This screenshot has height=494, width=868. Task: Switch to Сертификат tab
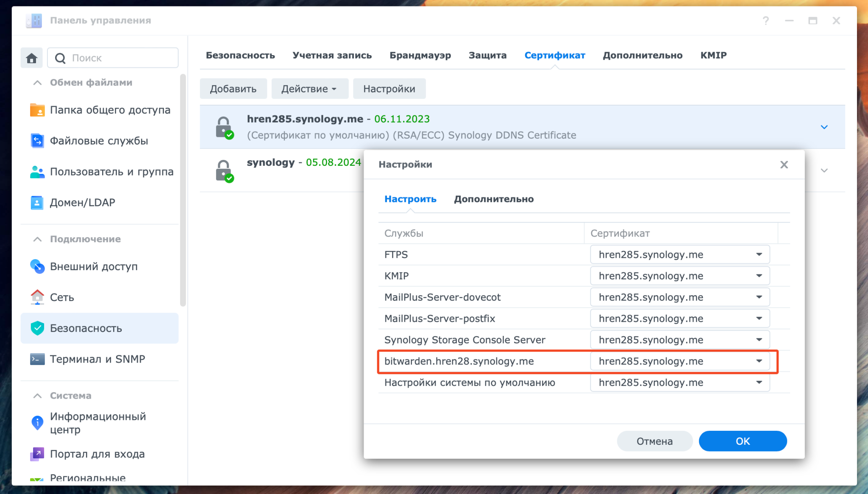click(x=554, y=55)
